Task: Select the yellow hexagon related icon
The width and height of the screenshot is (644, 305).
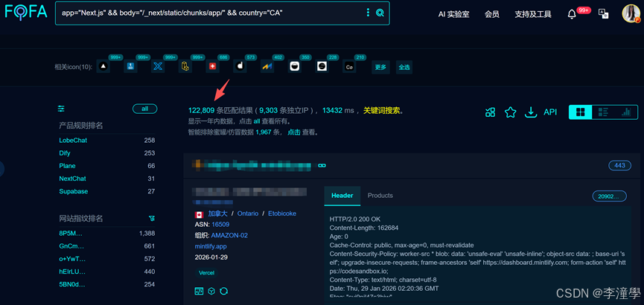Action: coord(185,66)
